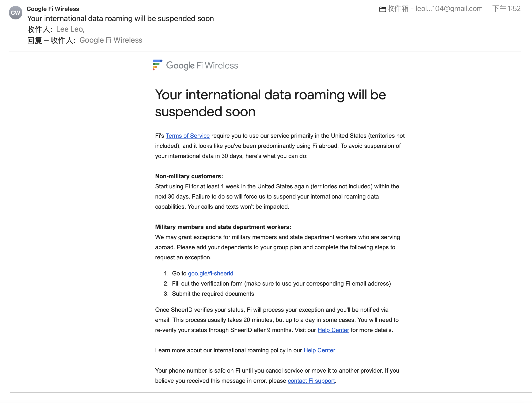Click the Military members and state department heading
Image resolution: width=532 pixels, height=403 pixels.
click(x=223, y=227)
